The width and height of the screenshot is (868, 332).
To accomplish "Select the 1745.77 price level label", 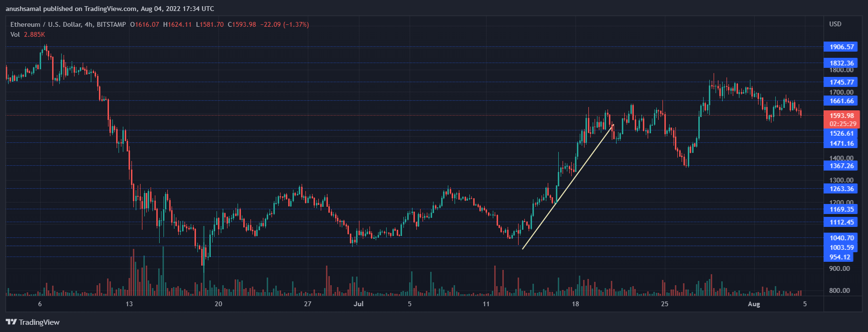I will 842,82.
